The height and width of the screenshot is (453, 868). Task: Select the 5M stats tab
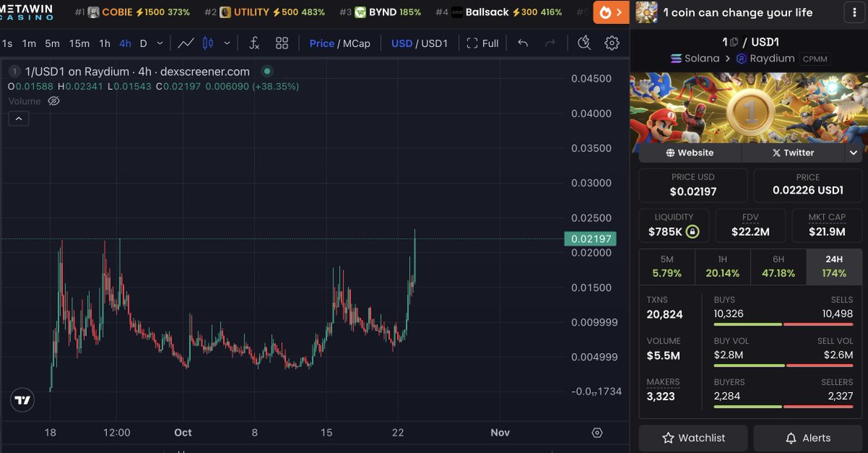pyautogui.click(x=666, y=266)
